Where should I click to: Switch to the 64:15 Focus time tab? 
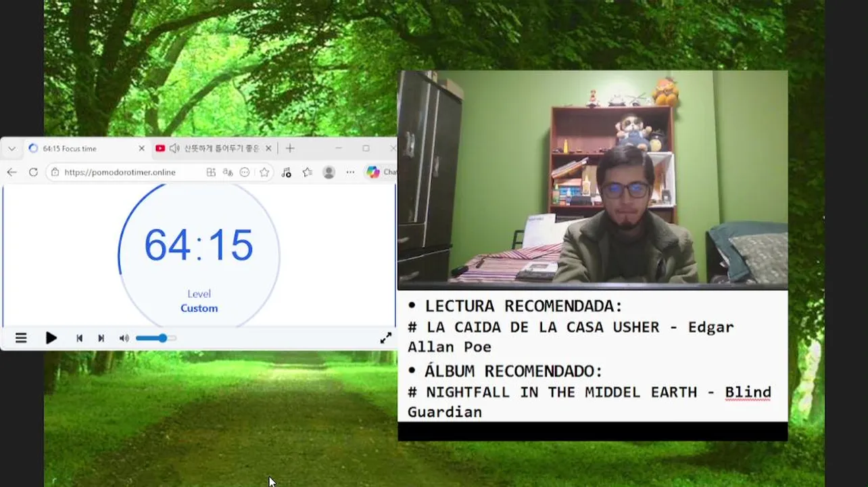pyautogui.click(x=84, y=149)
